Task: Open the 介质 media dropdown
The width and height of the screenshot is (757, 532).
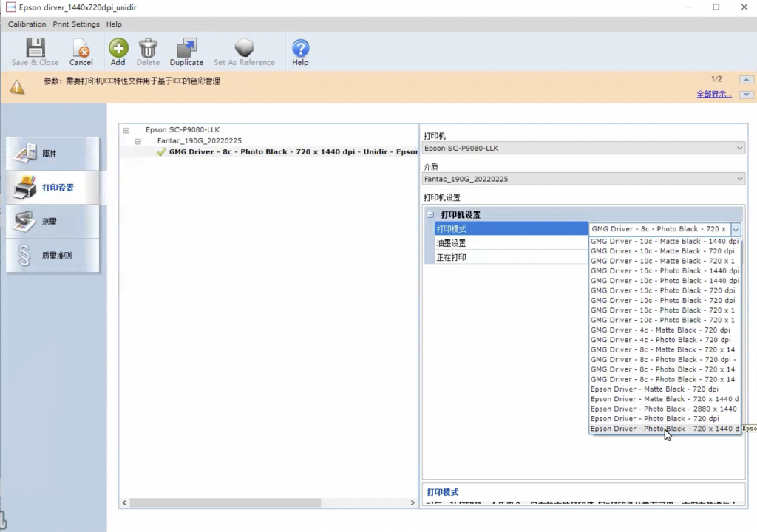Action: (584, 179)
